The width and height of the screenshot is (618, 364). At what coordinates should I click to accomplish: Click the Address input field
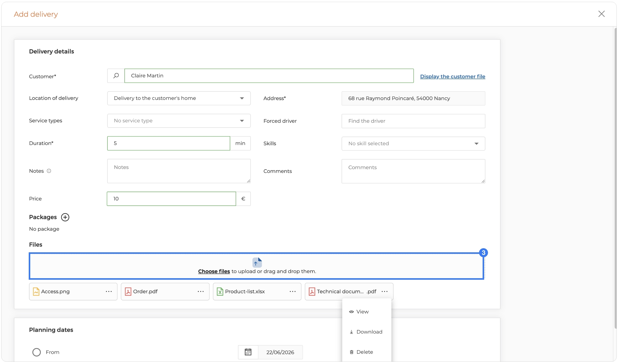pos(413,98)
